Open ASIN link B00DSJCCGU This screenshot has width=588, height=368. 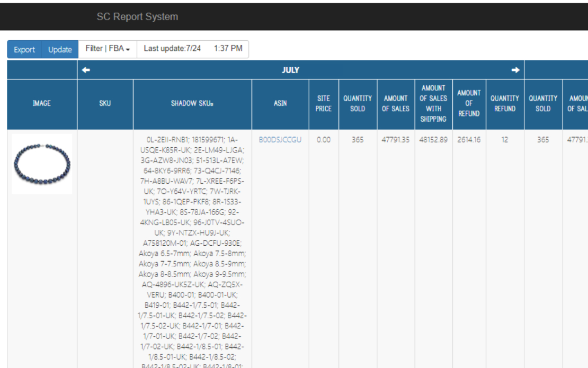click(x=280, y=140)
